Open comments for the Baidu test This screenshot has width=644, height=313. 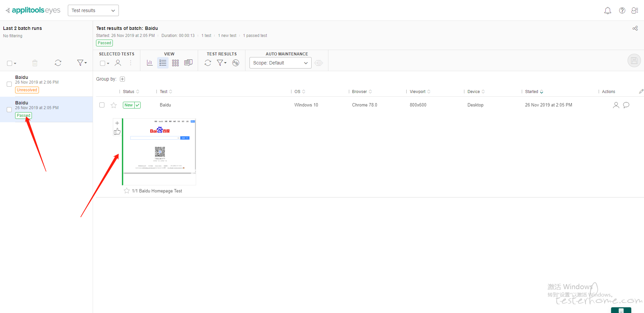(626, 105)
